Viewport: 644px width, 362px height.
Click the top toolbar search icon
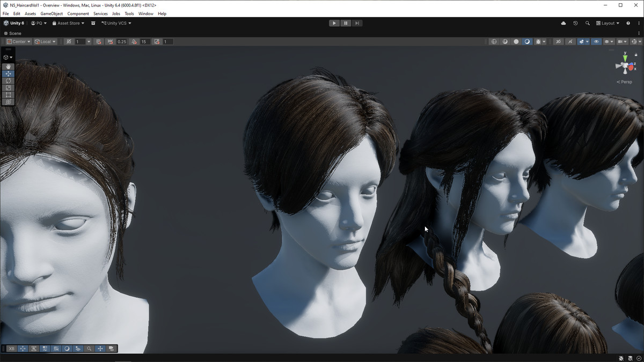click(588, 23)
